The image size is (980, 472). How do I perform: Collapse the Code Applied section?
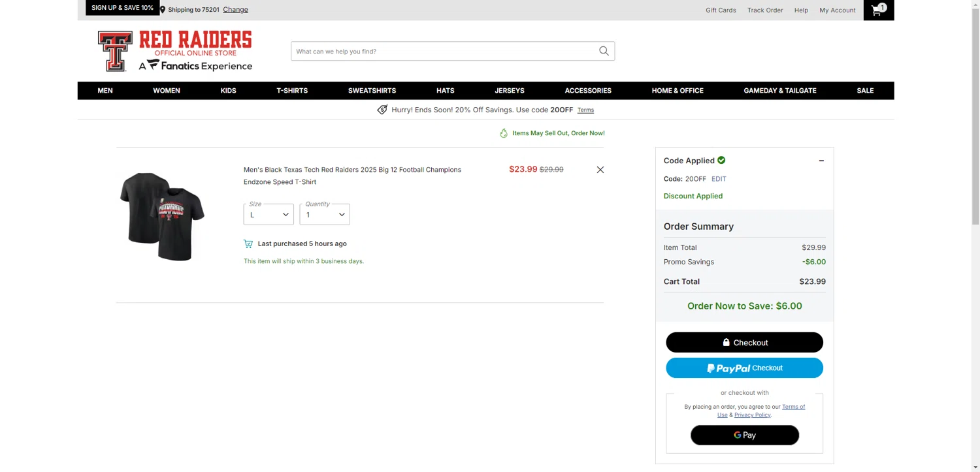821,161
